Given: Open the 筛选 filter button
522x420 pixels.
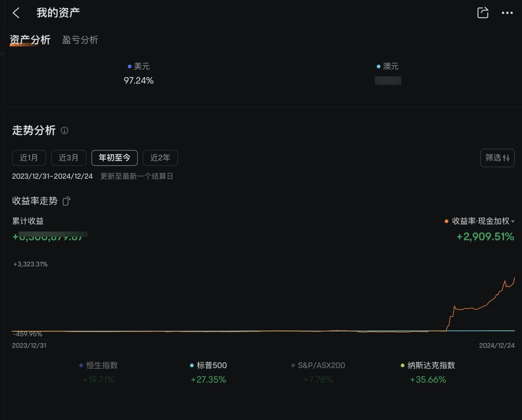Looking at the screenshot, I should (x=497, y=158).
